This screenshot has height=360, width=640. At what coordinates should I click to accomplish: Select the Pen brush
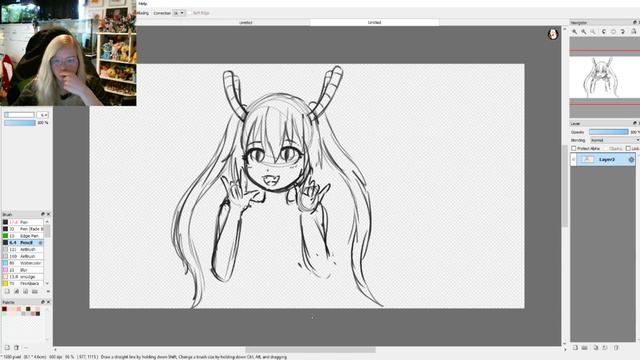point(23,222)
